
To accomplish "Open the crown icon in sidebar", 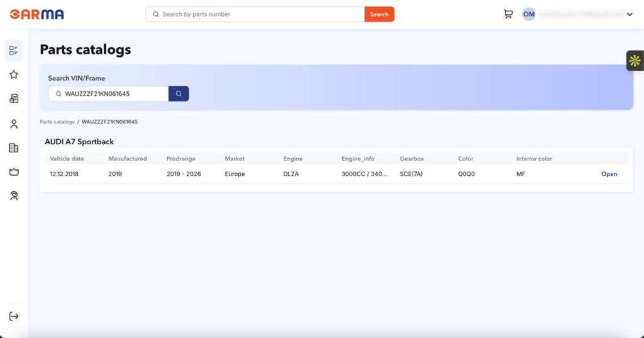I will (x=14, y=172).
